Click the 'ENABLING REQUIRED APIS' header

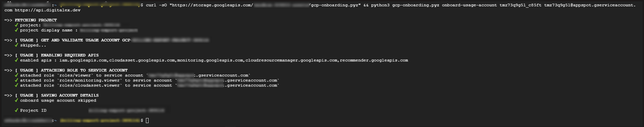point(70,55)
